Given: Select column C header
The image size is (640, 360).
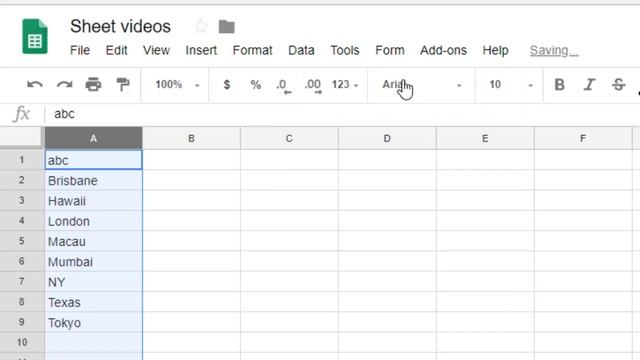Looking at the screenshot, I should [x=289, y=138].
